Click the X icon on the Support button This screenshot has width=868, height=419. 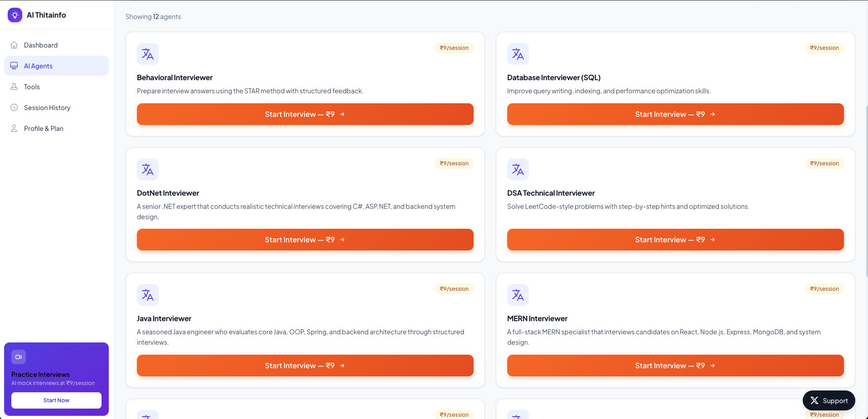pyautogui.click(x=815, y=400)
